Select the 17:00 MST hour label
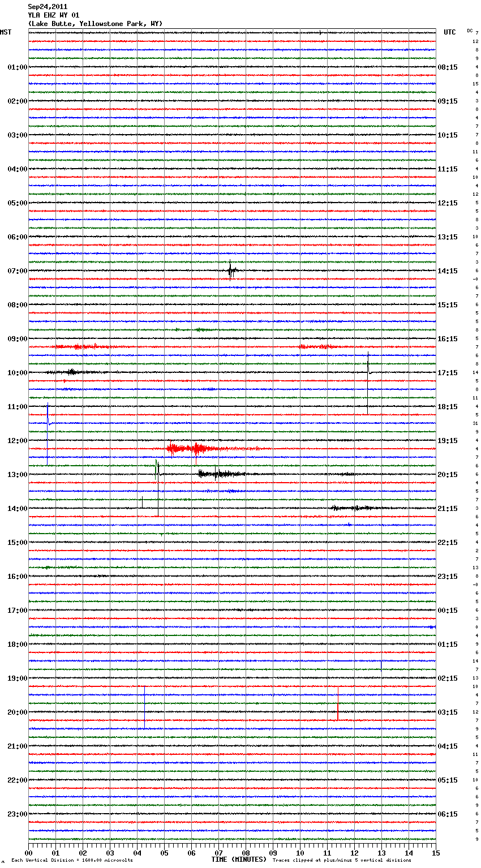This screenshot has height=868, width=481. coord(18,611)
